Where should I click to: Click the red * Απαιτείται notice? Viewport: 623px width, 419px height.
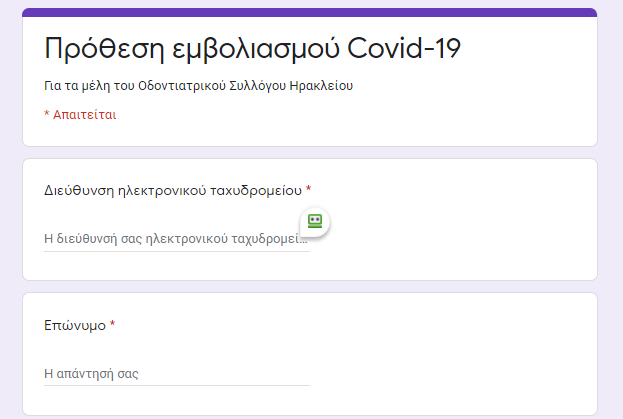pyautogui.click(x=80, y=115)
